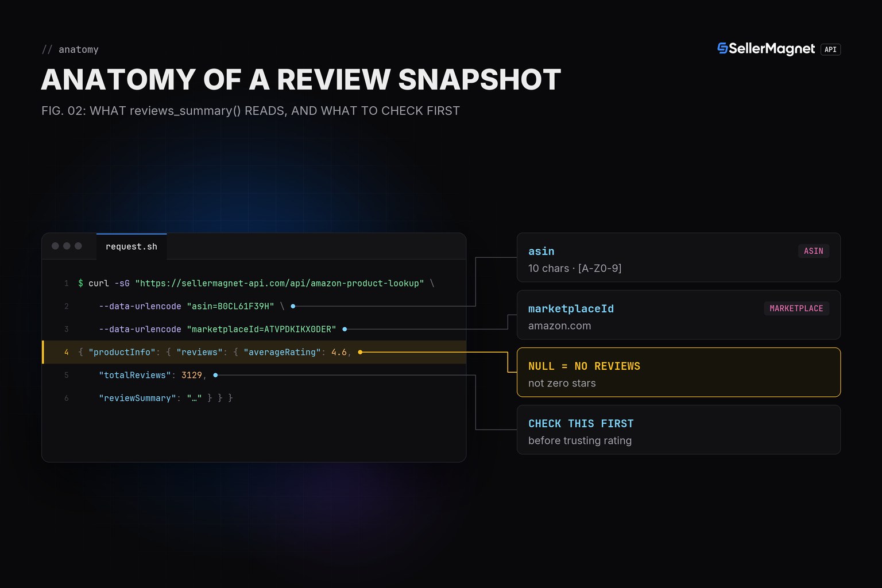Click the API badge next to SellerMagnet
The image size is (882, 588).
[x=830, y=49]
